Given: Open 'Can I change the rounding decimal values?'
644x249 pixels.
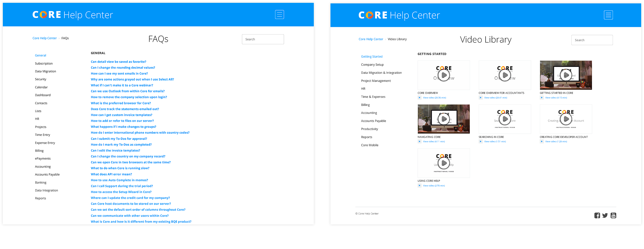Looking at the screenshot, I should tap(123, 68).
